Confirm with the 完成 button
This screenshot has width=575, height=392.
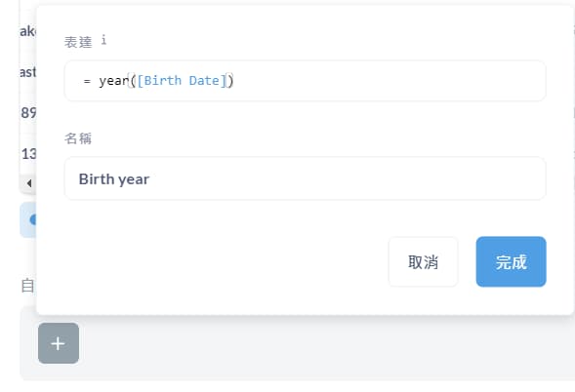point(511,261)
